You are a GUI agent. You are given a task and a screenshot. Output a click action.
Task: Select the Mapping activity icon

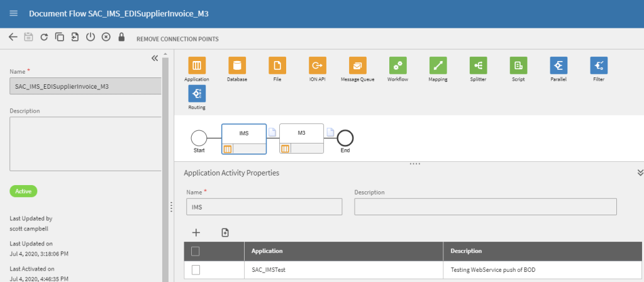pos(438,65)
